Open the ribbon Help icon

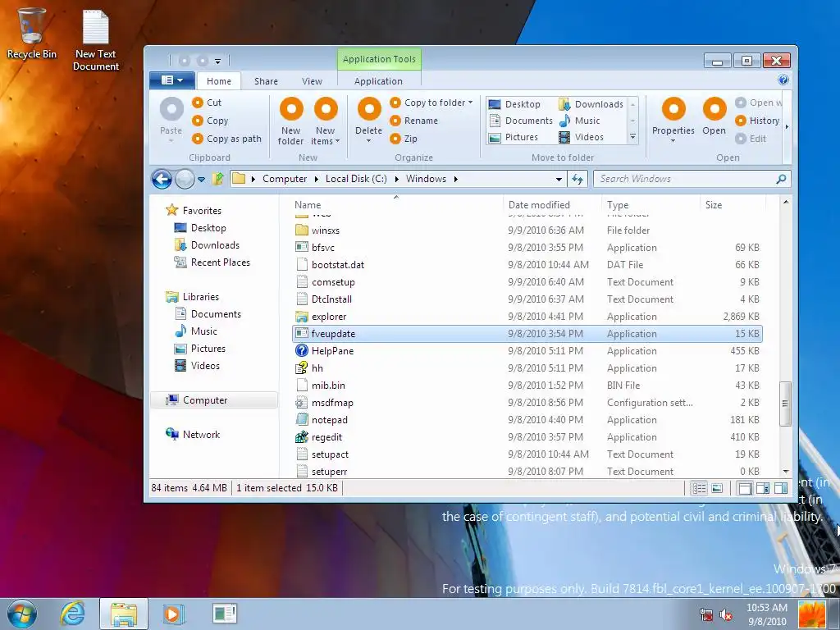coord(783,80)
